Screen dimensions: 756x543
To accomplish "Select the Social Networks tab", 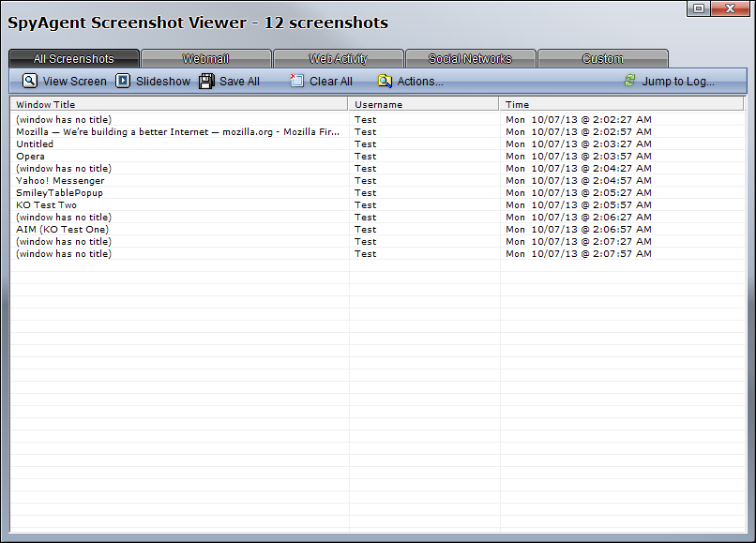I will [470, 59].
